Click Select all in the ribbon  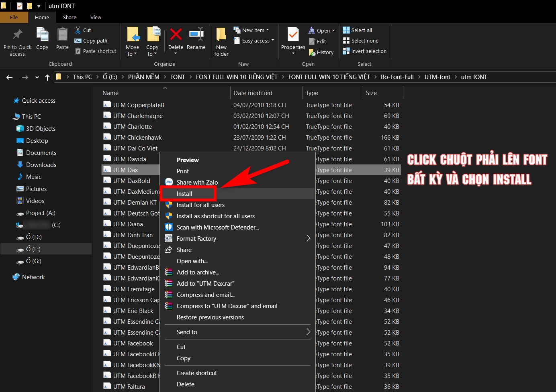358,30
